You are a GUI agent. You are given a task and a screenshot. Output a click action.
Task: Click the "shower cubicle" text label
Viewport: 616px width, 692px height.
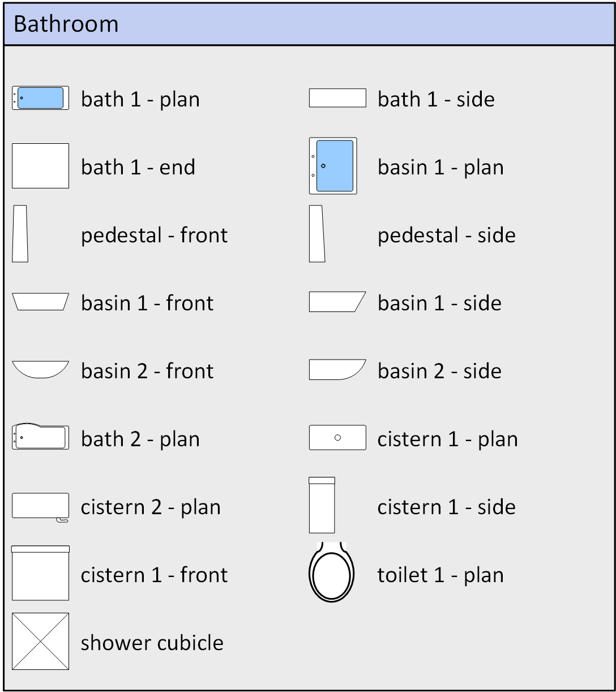[152, 643]
